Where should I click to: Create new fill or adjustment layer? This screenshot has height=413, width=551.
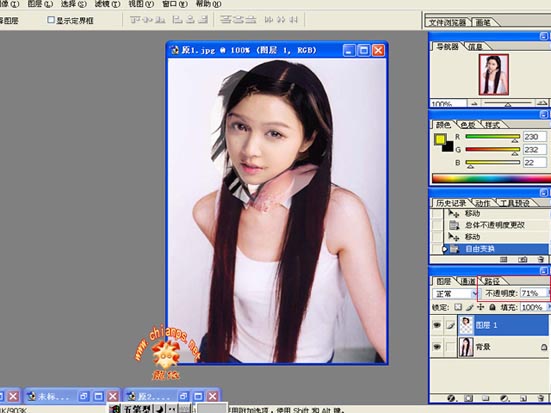pos(505,398)
